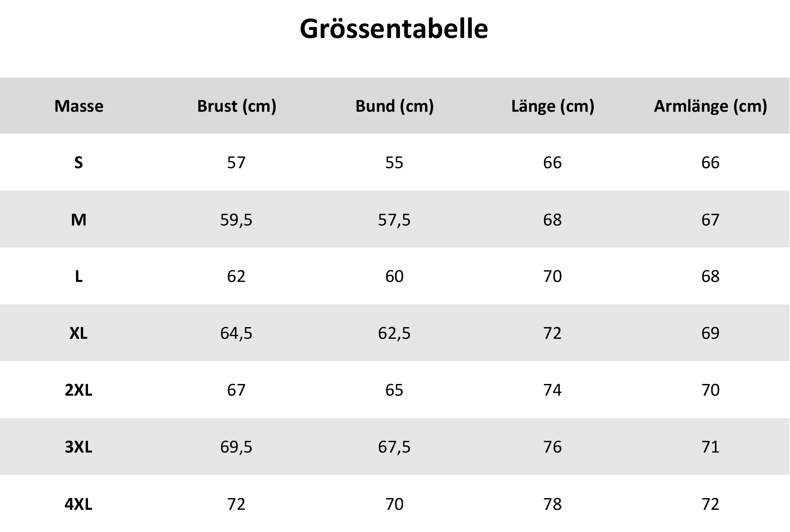Select the 2XL size row label
790x532 pixels.
click(x=79, y=390)
